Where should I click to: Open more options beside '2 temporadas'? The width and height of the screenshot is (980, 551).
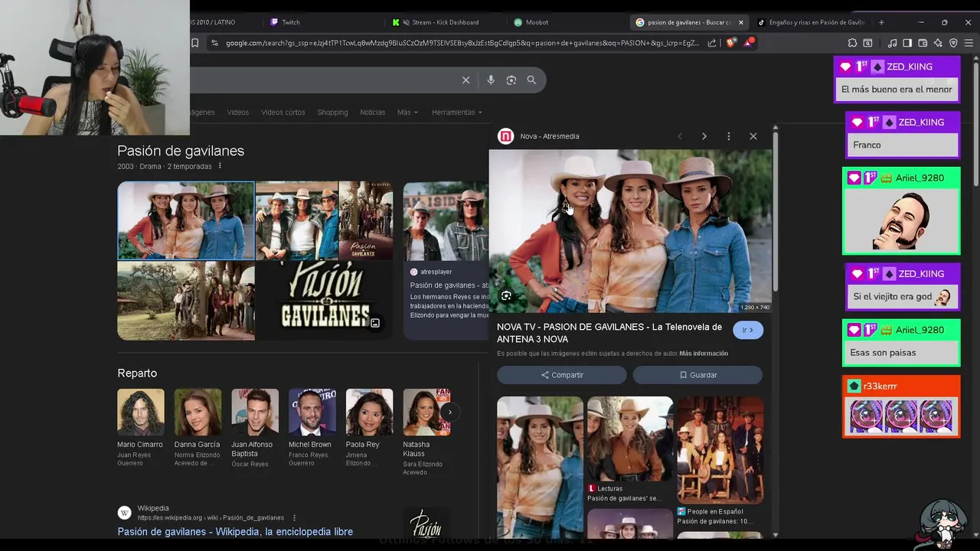[x=220, y=166]
